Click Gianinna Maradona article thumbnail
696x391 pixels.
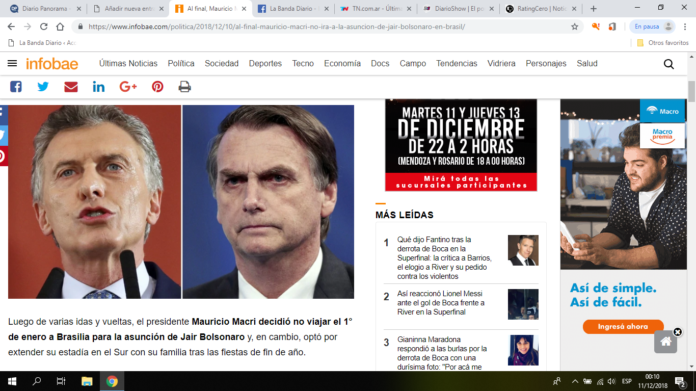click(x=523, y=350)
